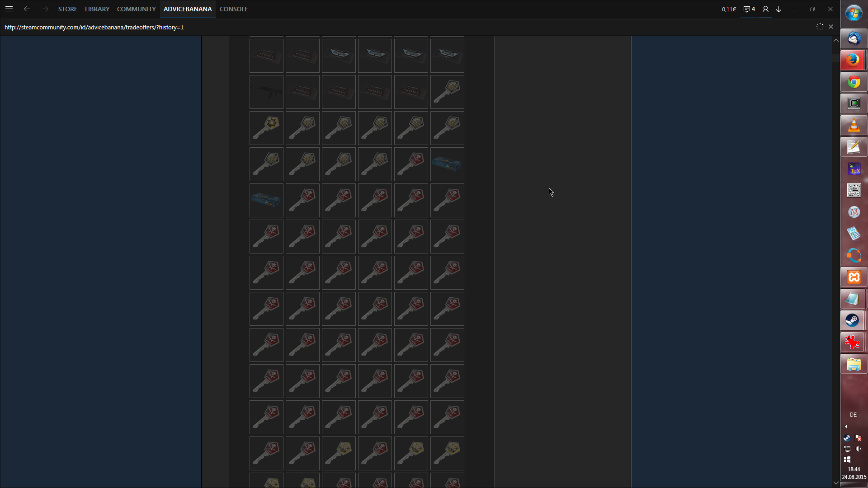Open the CONSOLE tab
Screen dimensions: 868x488
coord(234,9)
